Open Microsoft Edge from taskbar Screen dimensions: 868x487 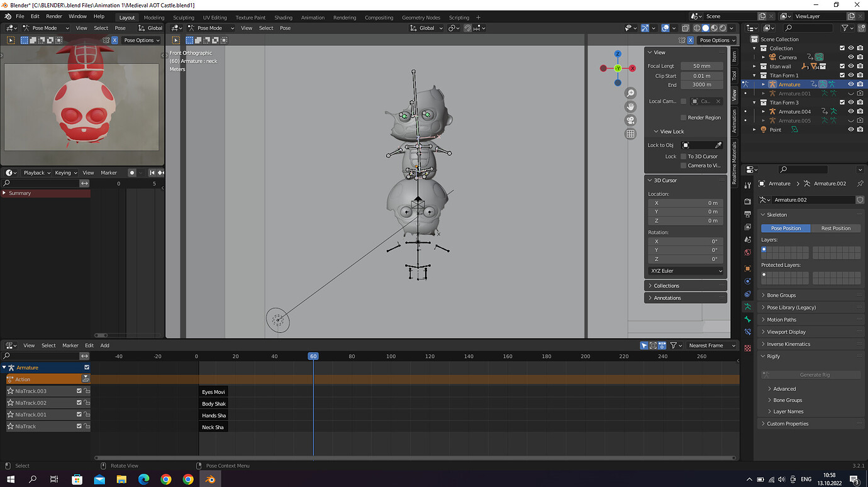[143, 479]
